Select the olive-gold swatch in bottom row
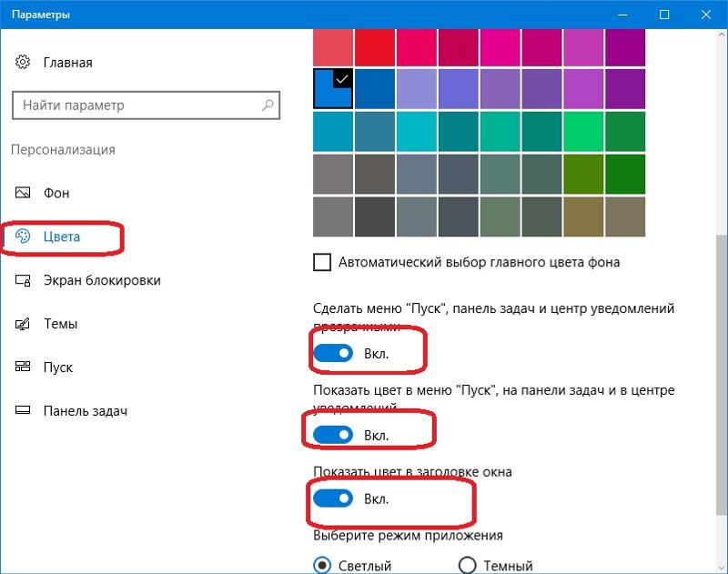Screen dimensions: 728x574 pyautogui.click(x=583, y=217)
